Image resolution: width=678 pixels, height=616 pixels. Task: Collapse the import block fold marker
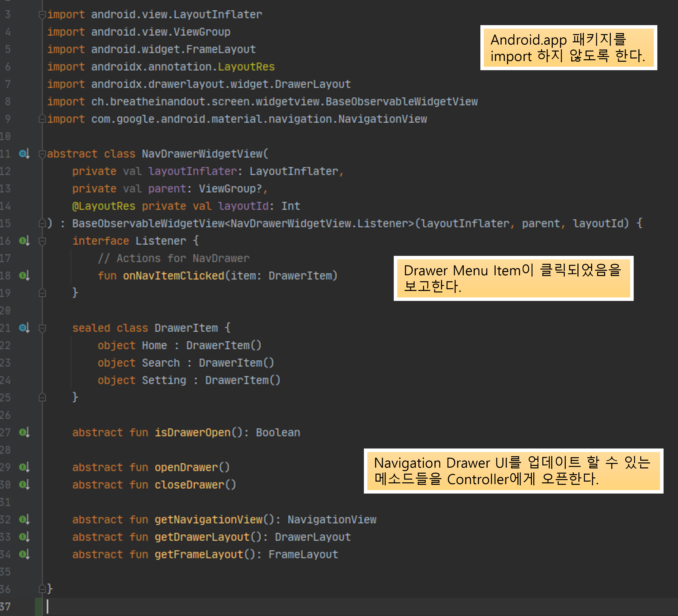[x=42, y=15]
